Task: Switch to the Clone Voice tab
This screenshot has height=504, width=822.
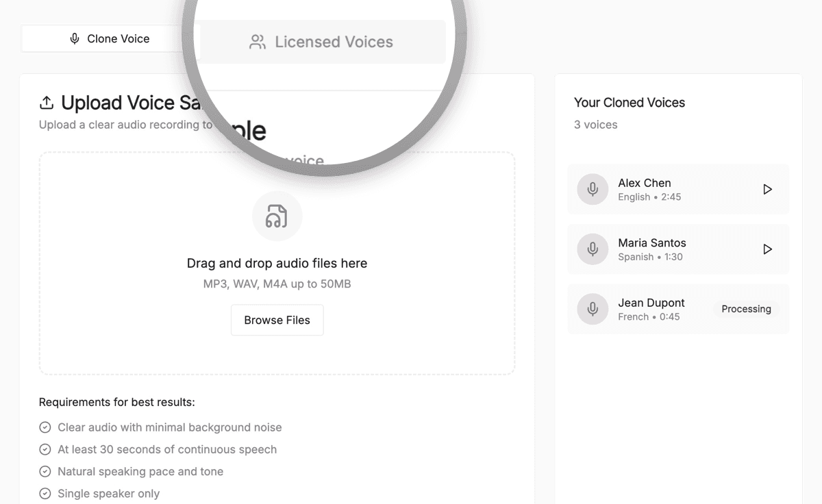Action: (110, 39)
